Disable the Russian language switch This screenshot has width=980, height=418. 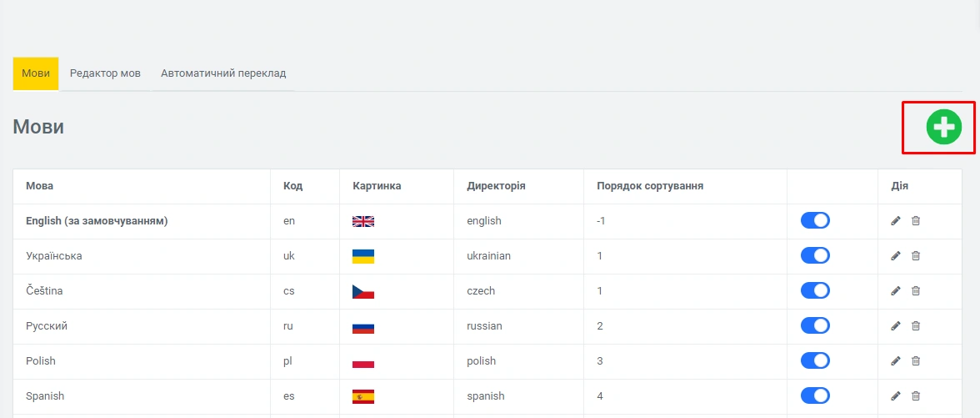[815, 326]
